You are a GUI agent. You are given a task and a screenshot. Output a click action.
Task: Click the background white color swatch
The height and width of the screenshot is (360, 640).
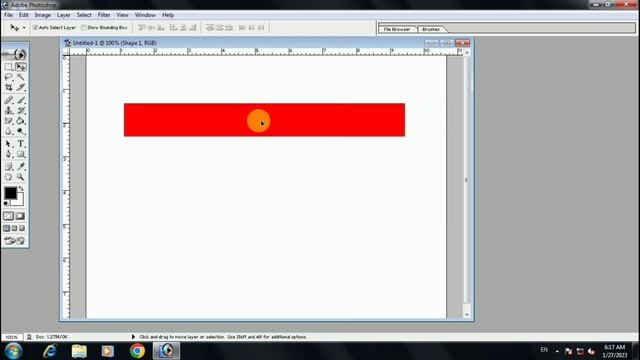click(x=19, y=201)
